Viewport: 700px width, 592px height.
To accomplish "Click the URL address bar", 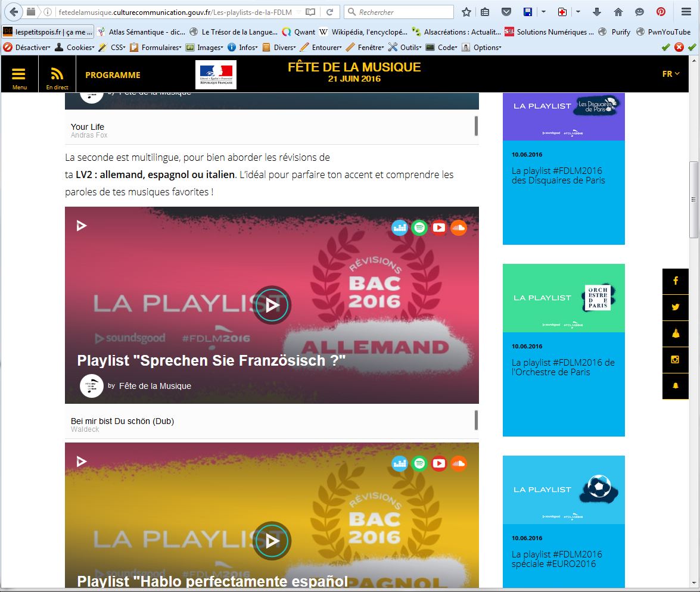I will point(175,12).
